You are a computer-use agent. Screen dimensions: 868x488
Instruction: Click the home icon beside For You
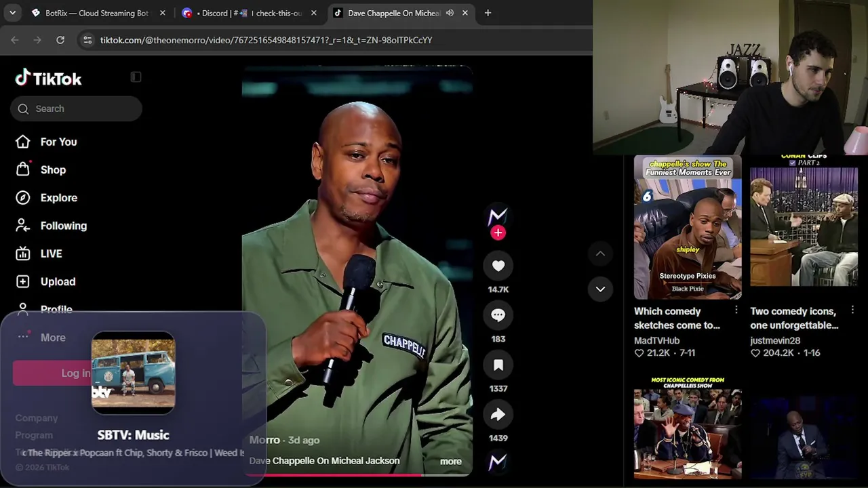[23, 142]
